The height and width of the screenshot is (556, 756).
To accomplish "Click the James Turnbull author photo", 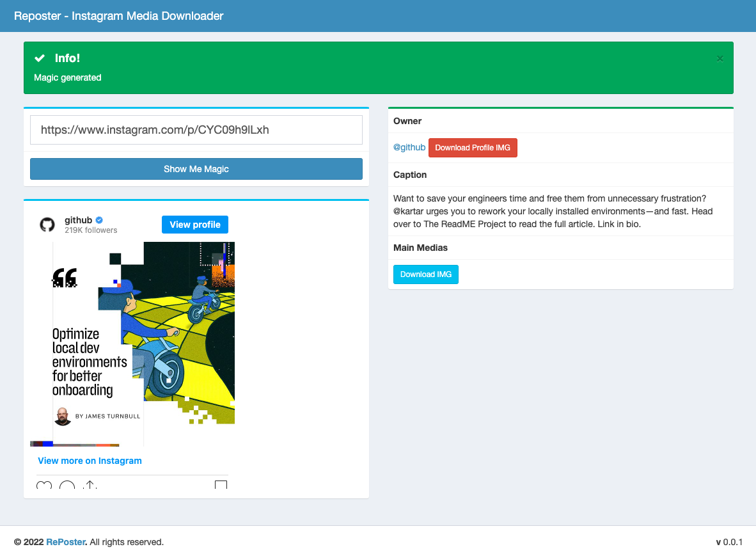I will point(63,416).
